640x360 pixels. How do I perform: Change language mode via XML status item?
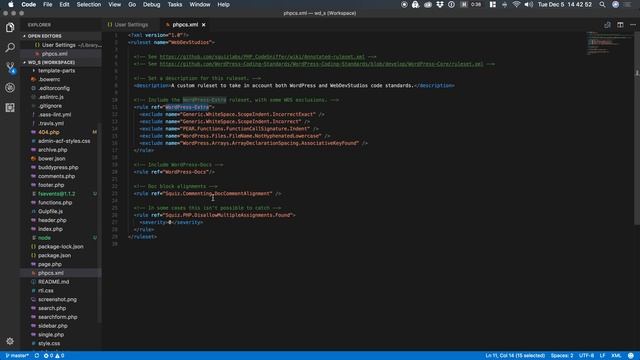pyautogui.click(x=616, y=356)
